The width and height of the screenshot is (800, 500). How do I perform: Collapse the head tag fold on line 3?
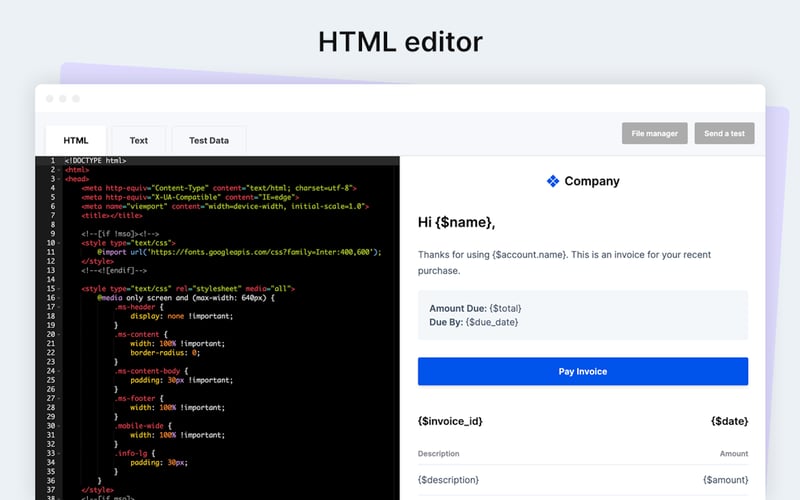click(x=59, y=179)
